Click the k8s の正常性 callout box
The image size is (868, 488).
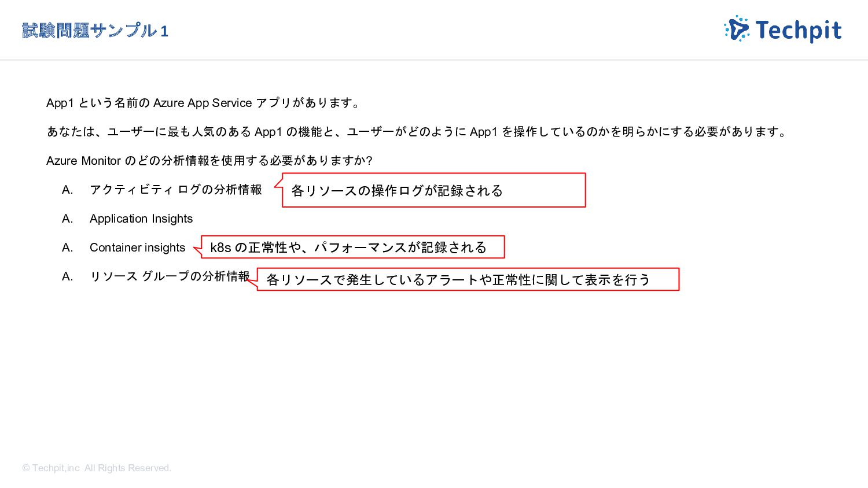(x=353, y=247)
